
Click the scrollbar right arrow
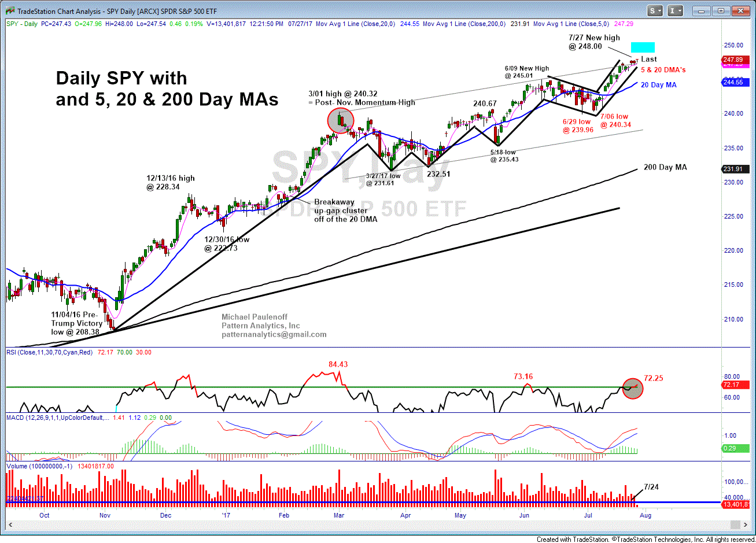pos(747,524)
